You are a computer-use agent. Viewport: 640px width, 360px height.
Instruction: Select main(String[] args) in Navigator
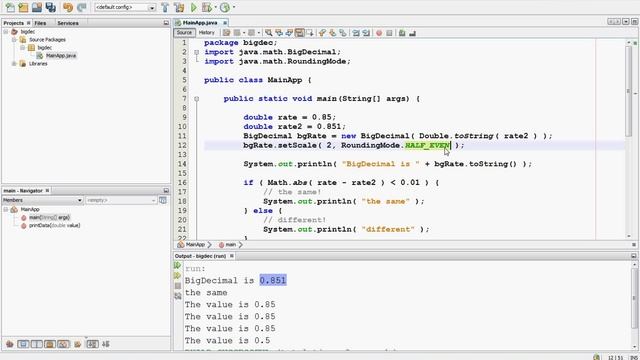[x=49, y=218]
